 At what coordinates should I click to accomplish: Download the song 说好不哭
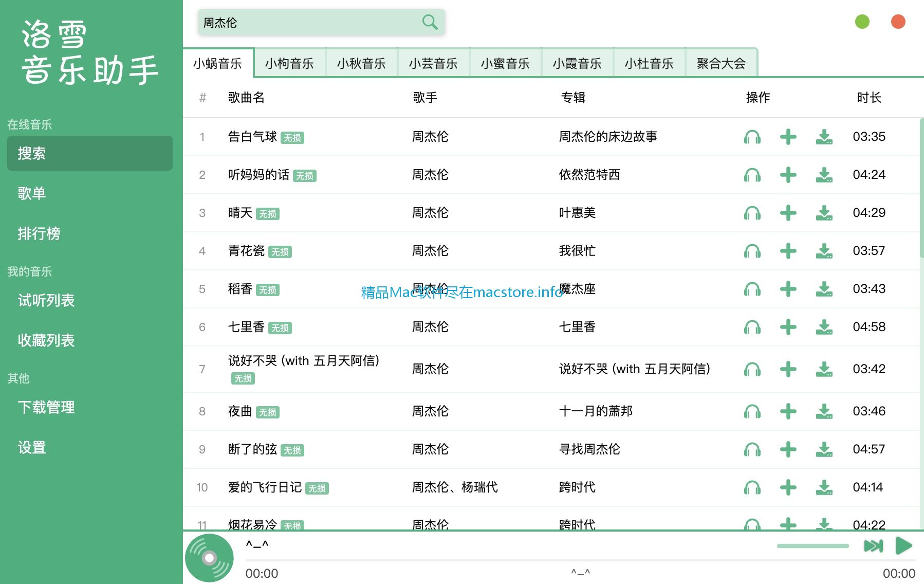[x=824, y=369]
